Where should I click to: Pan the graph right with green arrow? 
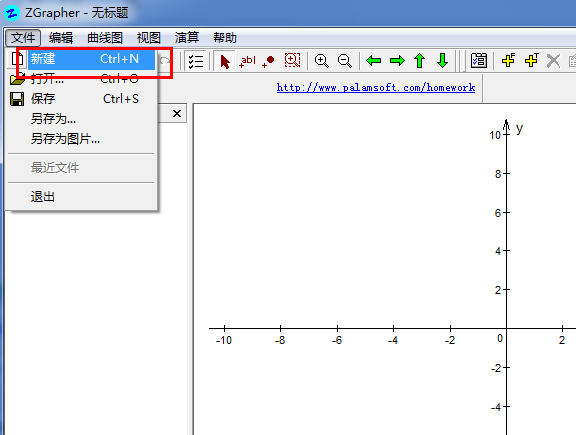(397, 61)
